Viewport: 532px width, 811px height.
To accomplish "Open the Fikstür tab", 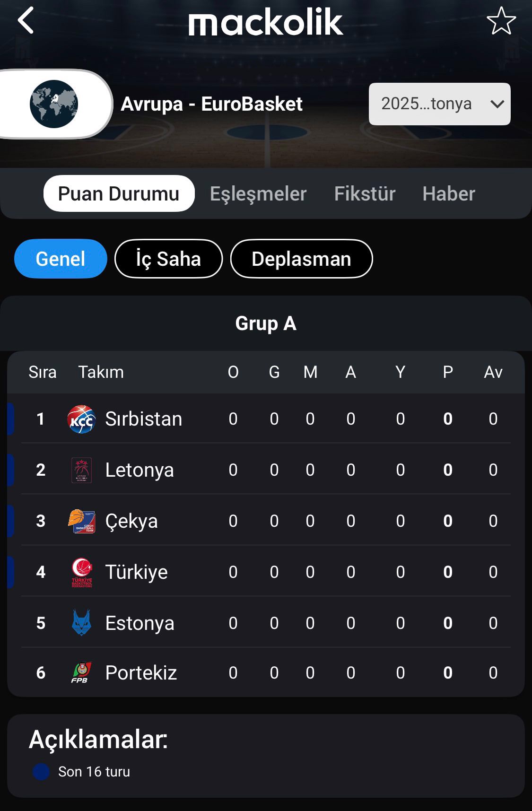I will coord(365,194).
